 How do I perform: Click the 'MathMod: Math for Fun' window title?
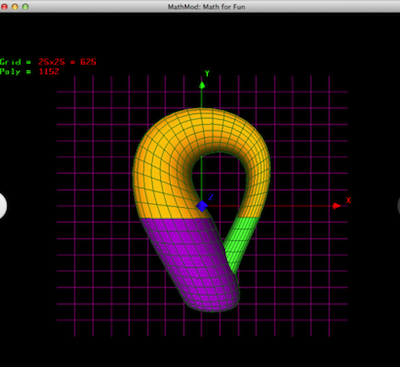click(206, 7)
